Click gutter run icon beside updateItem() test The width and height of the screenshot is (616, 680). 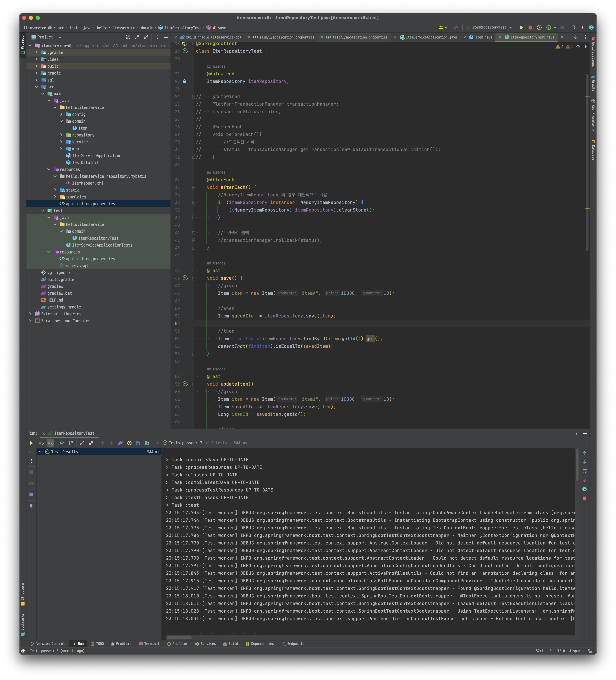(x=185, y=384)
